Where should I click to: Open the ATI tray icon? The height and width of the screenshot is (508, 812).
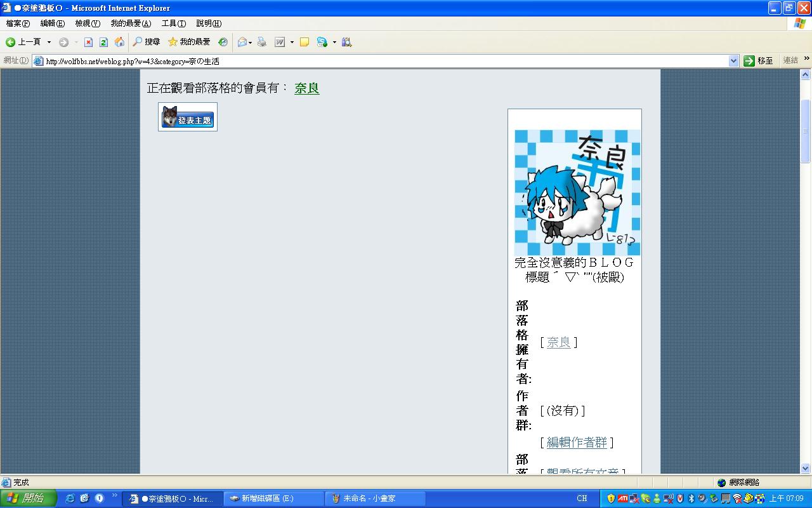[x=623, y=498]
